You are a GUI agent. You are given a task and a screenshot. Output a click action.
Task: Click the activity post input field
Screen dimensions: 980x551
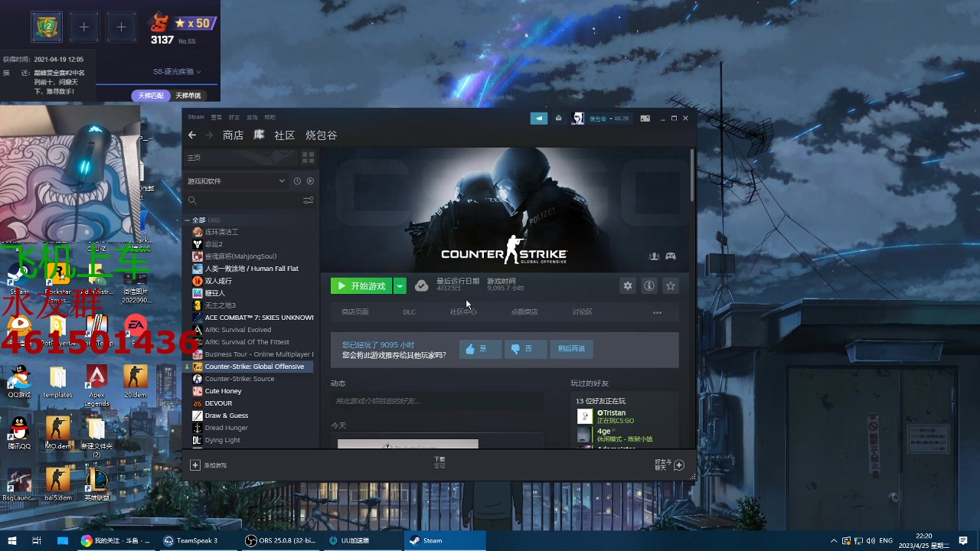[x=437, y=401]
